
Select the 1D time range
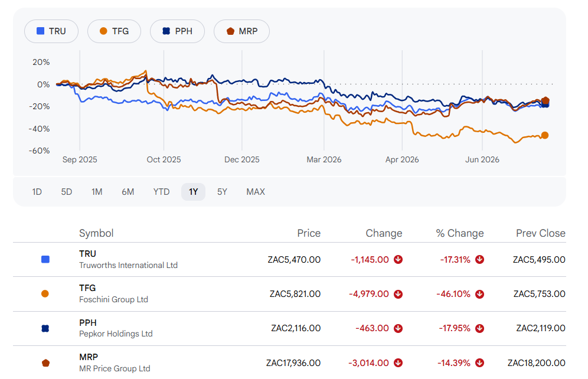37,192
